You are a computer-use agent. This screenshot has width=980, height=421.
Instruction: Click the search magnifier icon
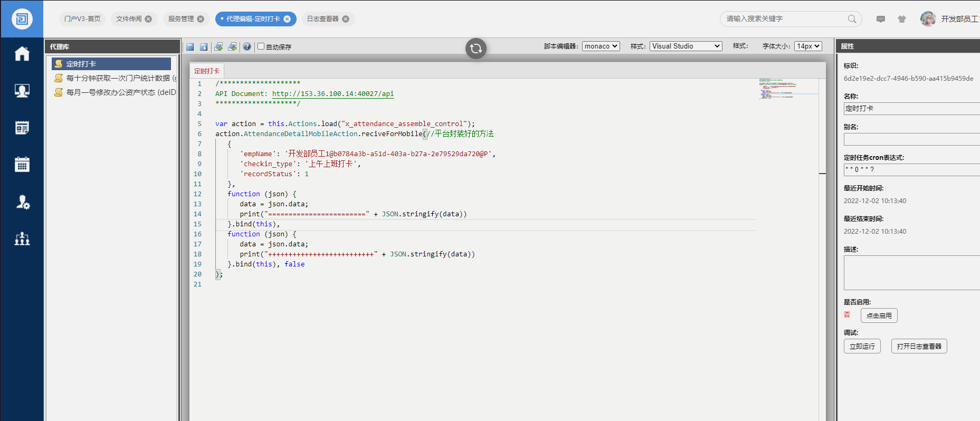[x=852, y=19]
